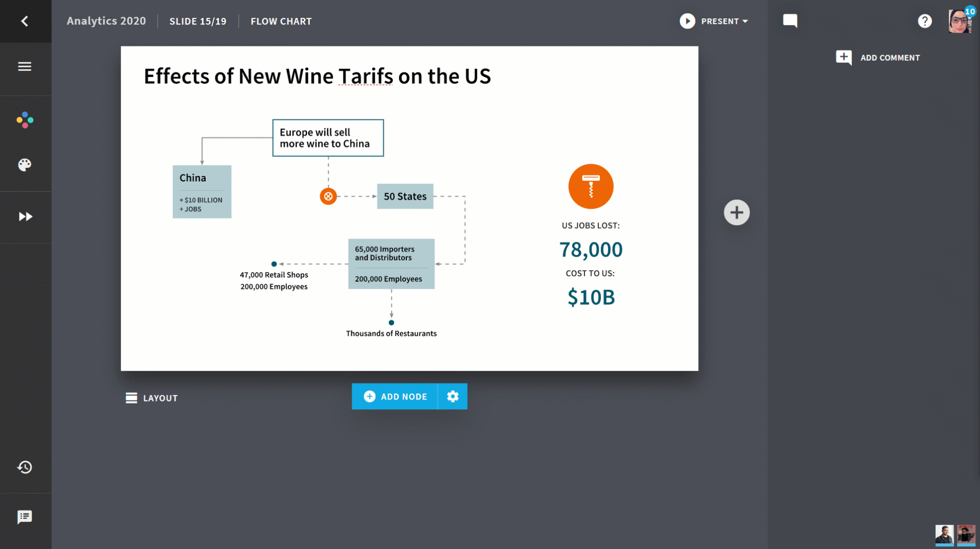
Task: Open the speaker notes icon at the bottom of the sidebar
Action: 24,517
